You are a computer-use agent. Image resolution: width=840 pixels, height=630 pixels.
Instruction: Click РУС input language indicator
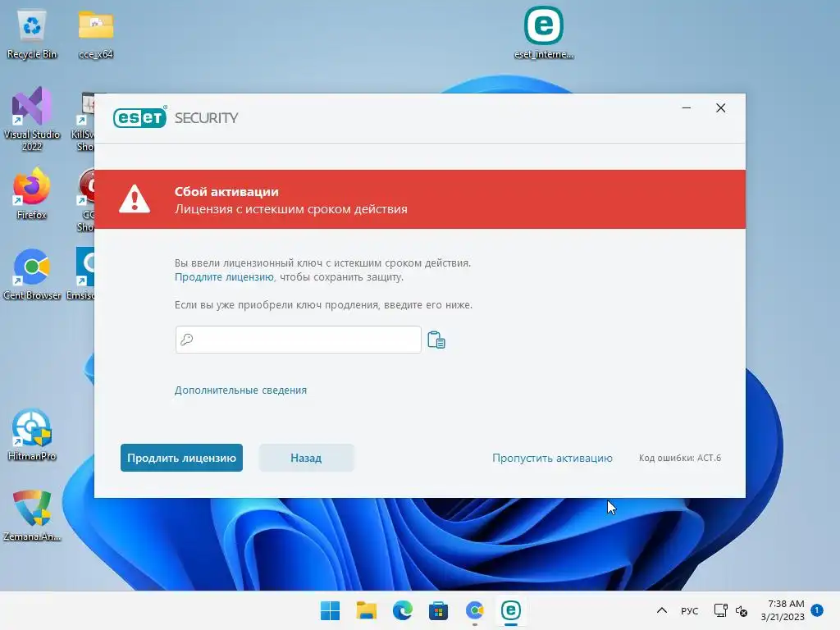pos(689,611)
